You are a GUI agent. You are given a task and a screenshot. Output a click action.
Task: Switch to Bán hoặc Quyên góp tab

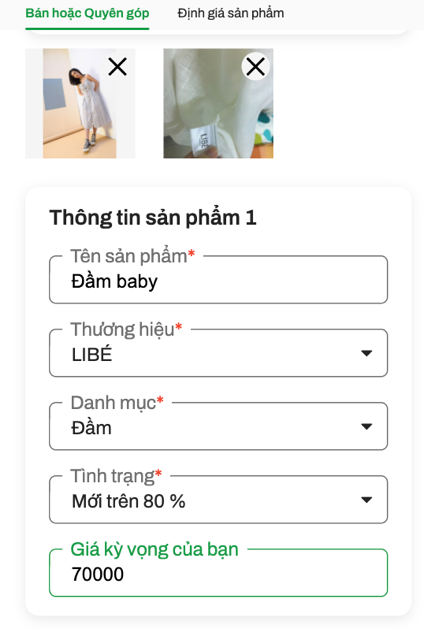point(87,13)
